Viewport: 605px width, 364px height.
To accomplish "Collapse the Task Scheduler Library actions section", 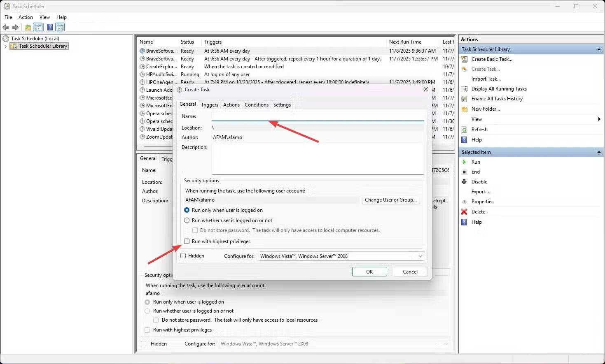I will pyautogui.click(x=599, y=49).
